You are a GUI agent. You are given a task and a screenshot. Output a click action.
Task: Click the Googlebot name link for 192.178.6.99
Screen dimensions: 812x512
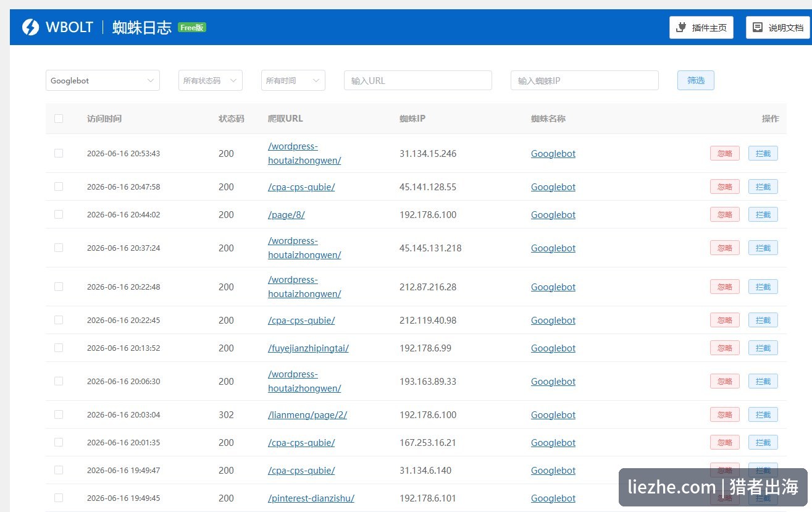click(x=553, y=348)
